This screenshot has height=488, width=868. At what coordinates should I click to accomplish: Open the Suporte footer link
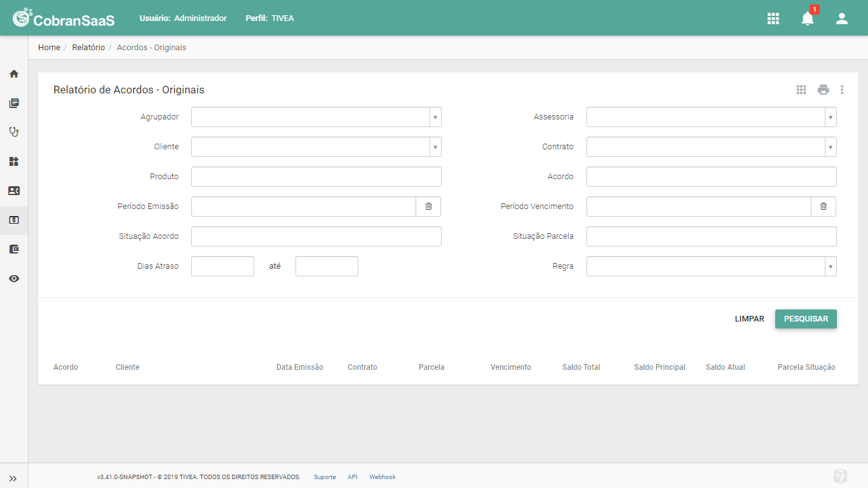click(325, 477)
